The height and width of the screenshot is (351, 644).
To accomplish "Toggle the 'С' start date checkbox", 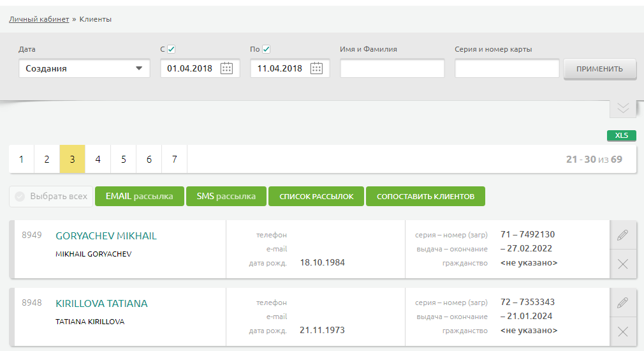I will tap(172, 50).
